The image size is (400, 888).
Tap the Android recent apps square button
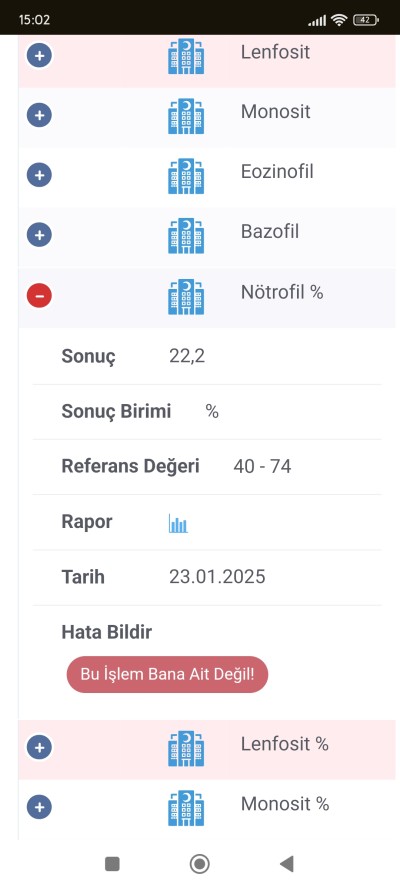[x=112, y=864]
